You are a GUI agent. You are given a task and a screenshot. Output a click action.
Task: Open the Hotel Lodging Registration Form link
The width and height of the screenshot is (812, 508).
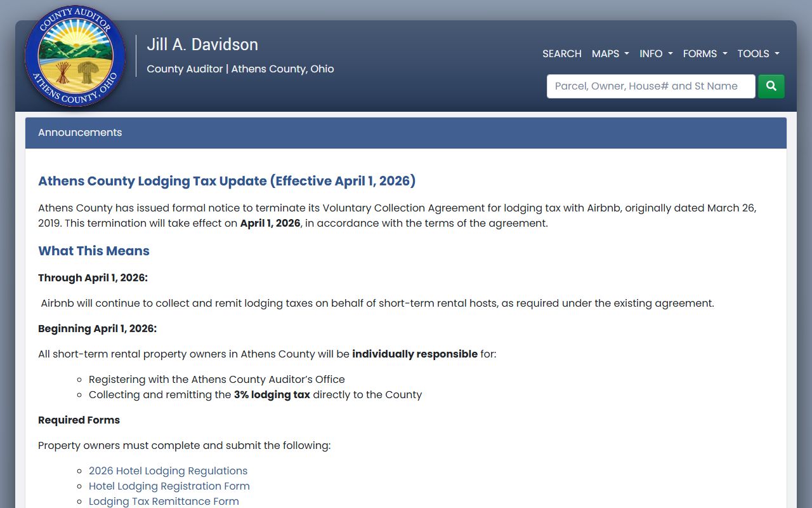pos(169,486)
